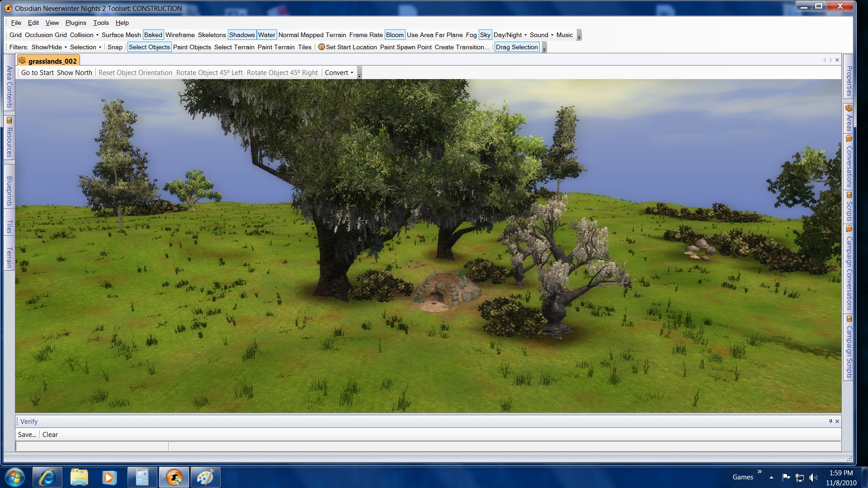Click Clear in the Verify panel
The image size is (868, 488).
pos(50,435)
